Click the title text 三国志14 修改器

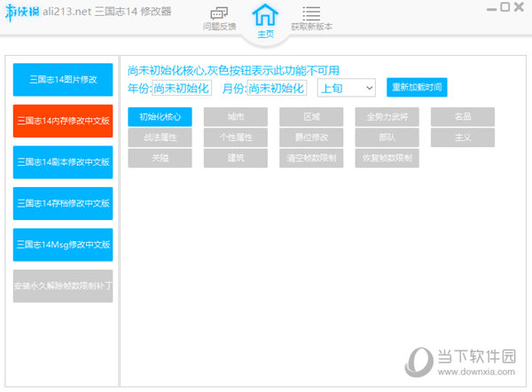[x=133, y=12]
